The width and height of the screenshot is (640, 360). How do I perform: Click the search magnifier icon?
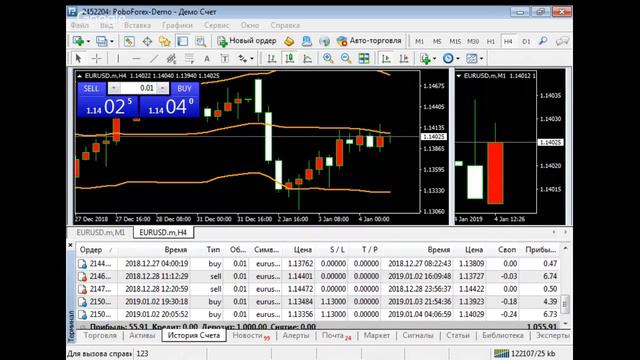click(543, 41)
